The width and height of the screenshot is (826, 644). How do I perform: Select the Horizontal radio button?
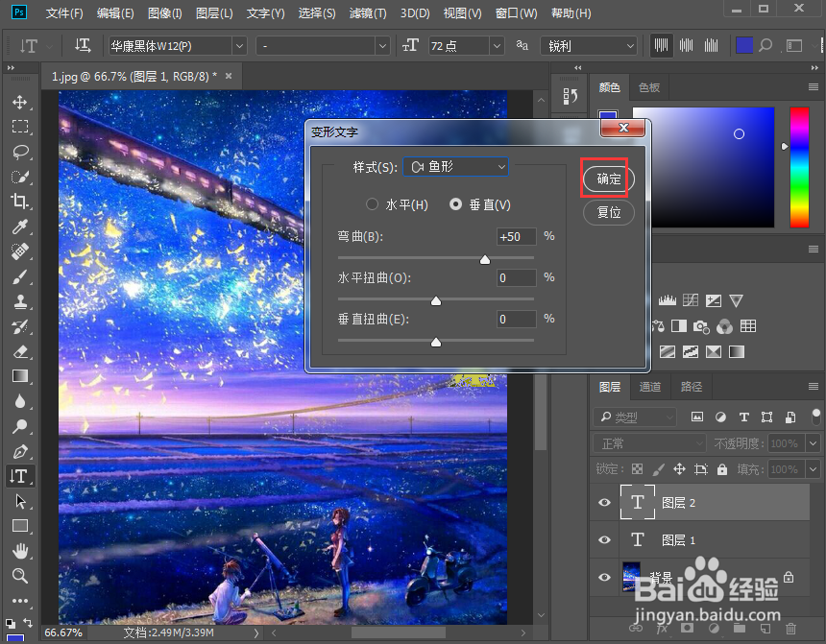click(x=372, y=204)
